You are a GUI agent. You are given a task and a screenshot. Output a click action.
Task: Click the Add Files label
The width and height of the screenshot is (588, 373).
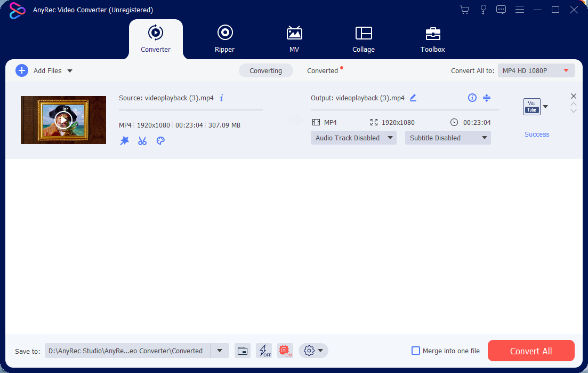pos(47,70)
